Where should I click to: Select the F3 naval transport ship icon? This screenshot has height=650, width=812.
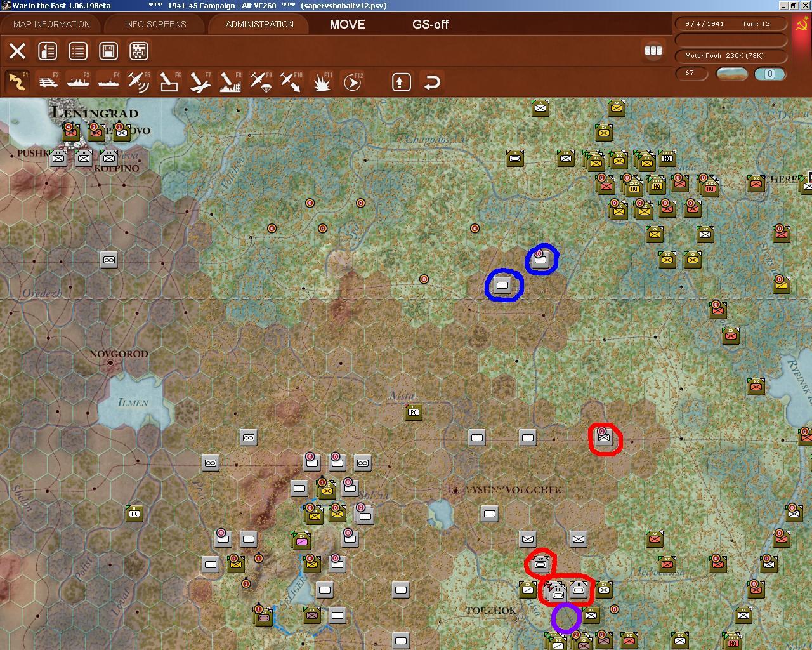click(78, 82)
